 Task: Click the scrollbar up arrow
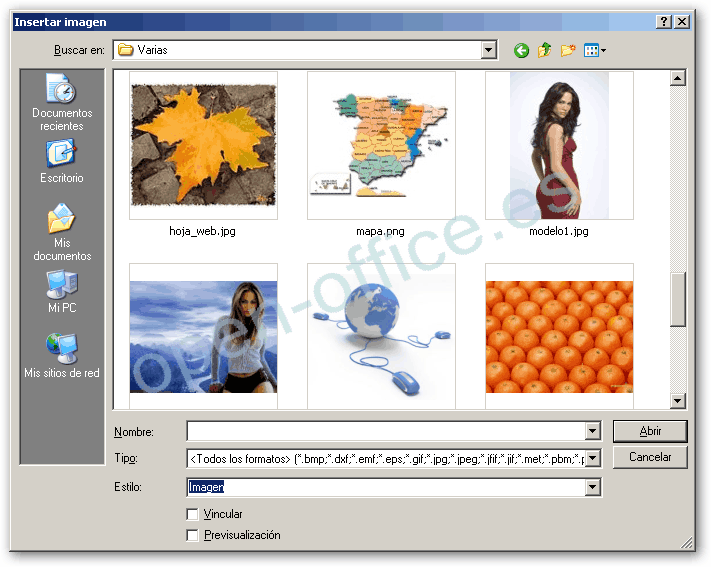point(677,78)
